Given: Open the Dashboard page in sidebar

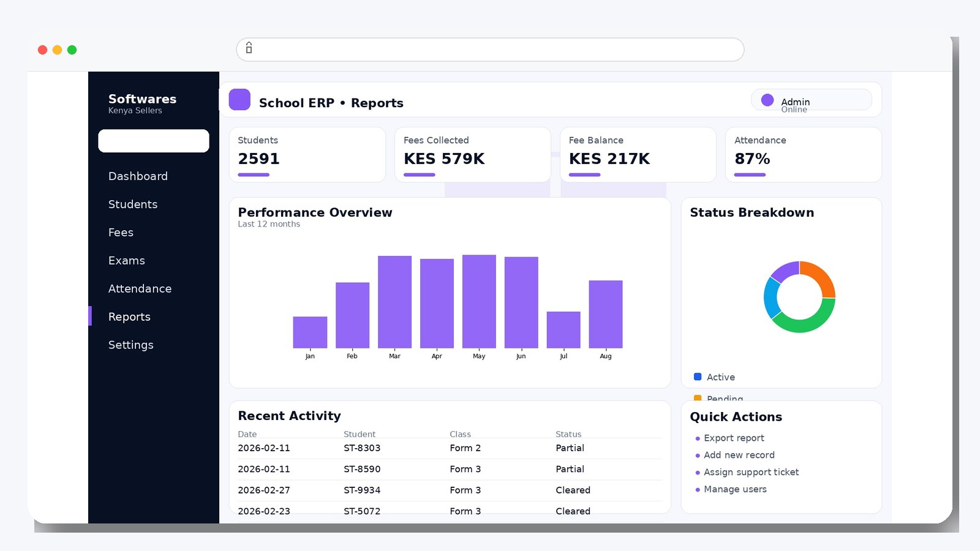Looking at the screenshot, I should [138, 176].
